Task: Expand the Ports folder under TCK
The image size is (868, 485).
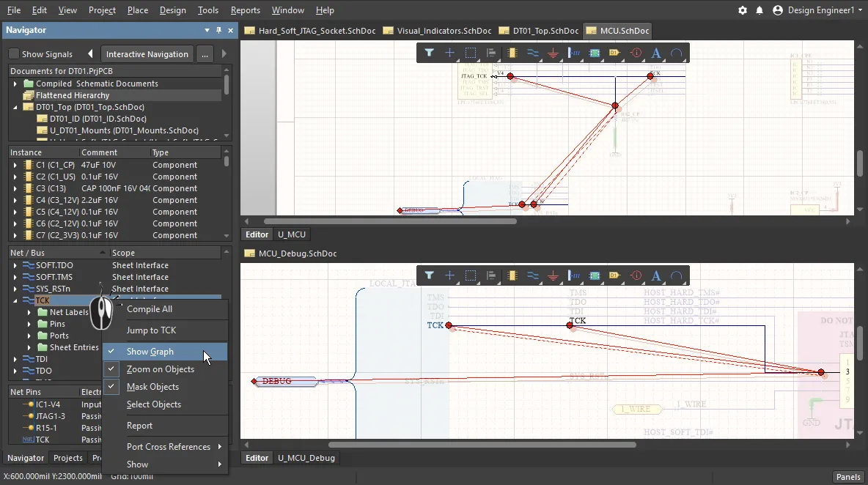Action: [29, 336]
